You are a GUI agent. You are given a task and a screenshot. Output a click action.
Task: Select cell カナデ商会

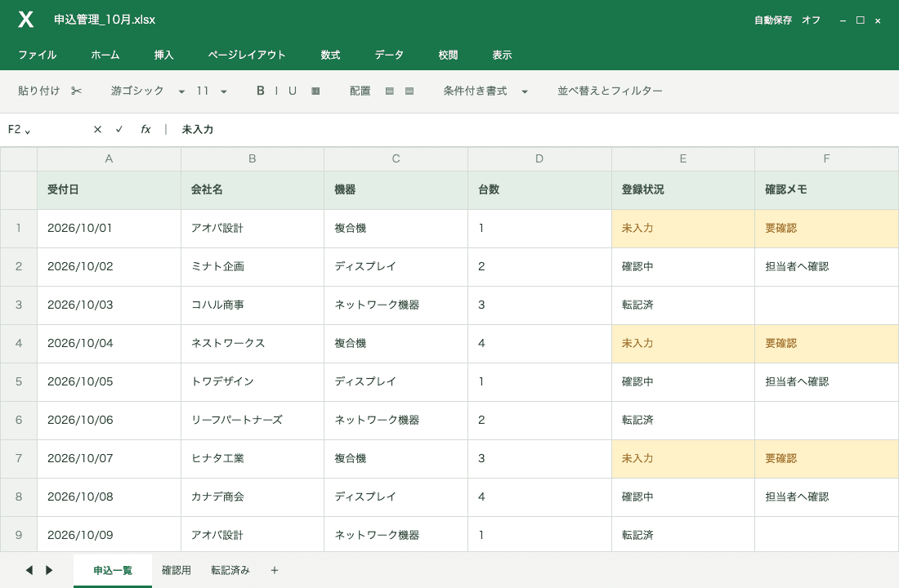pyautogui.click(x=253, y=497)
